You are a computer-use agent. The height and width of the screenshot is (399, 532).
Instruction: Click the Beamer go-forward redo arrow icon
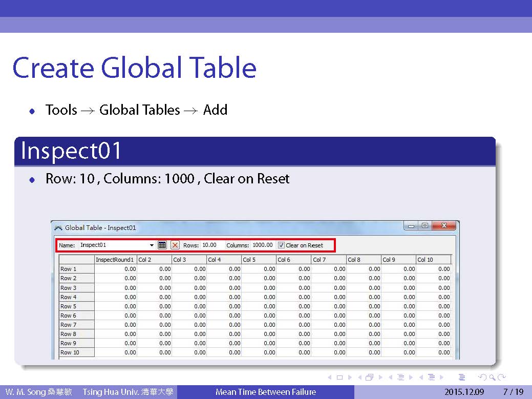(x=502, y=377)
